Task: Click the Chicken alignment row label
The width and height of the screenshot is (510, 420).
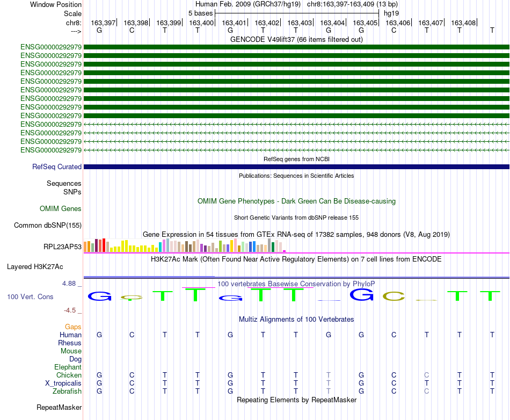Action: (x=69, y=375)
